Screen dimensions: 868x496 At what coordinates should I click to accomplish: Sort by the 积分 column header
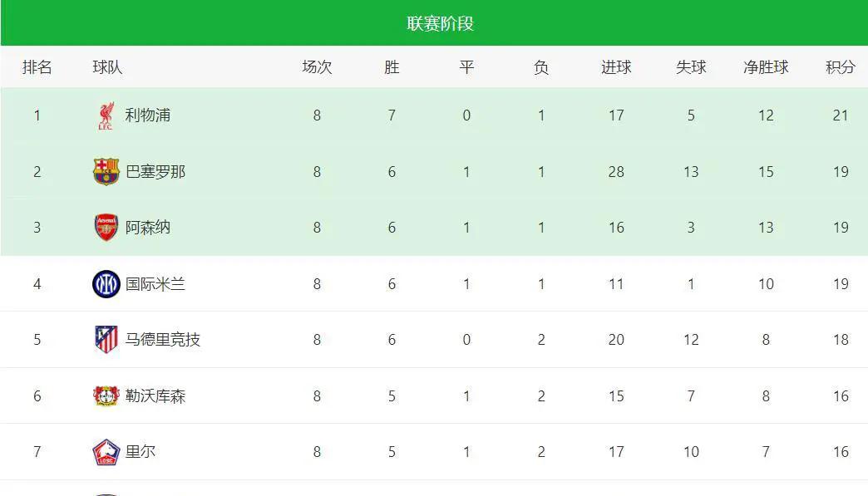[840, 67]
